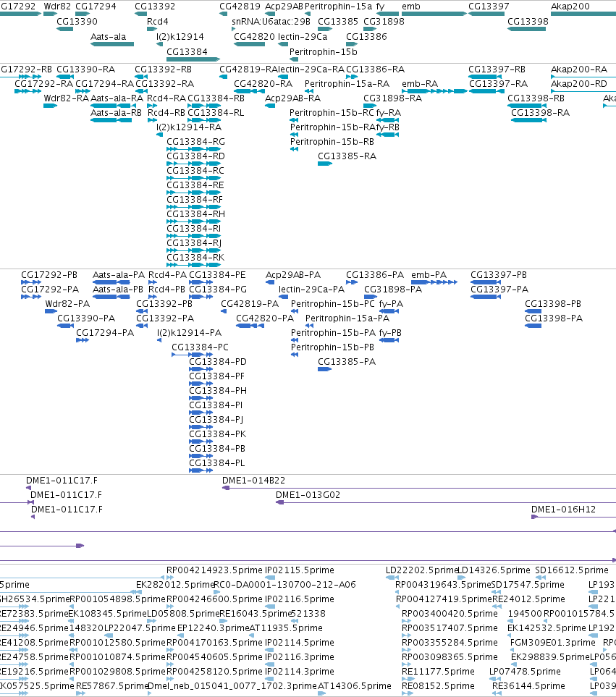The height and width of the screenshot is (697, 616).
Task: Select transcript CG13384-RE
Action: [x=195, y=185]
